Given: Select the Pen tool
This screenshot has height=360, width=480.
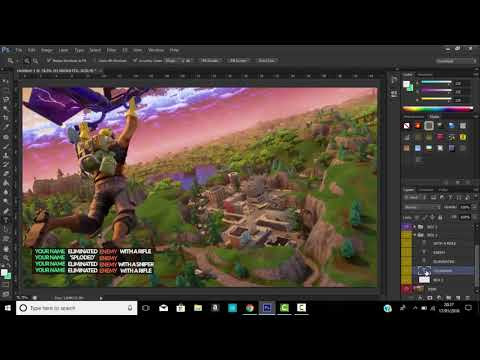Looking at the screenshot, I should 6,211.
